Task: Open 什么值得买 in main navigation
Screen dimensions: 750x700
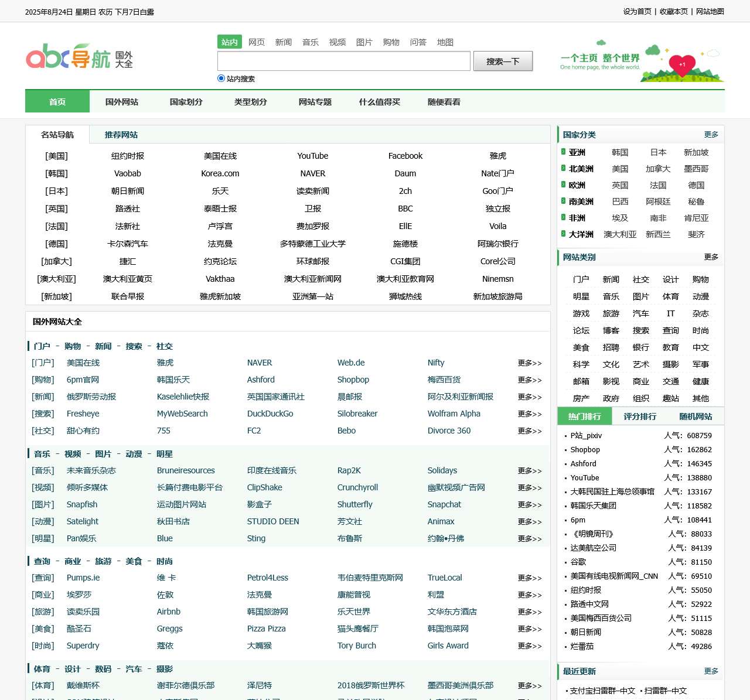Action: pos(380,101)
